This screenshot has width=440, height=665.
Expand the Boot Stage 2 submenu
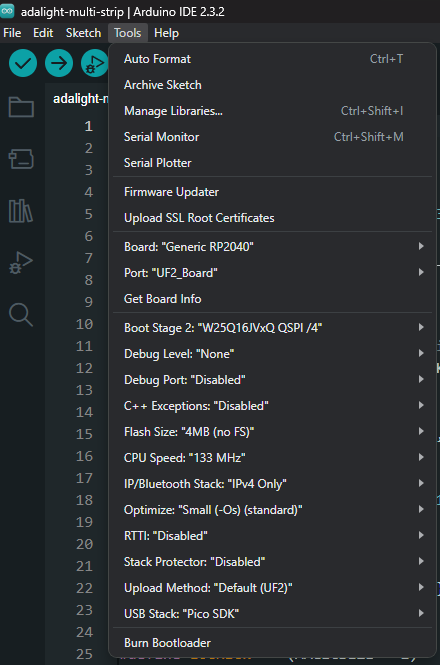point(272,328)
